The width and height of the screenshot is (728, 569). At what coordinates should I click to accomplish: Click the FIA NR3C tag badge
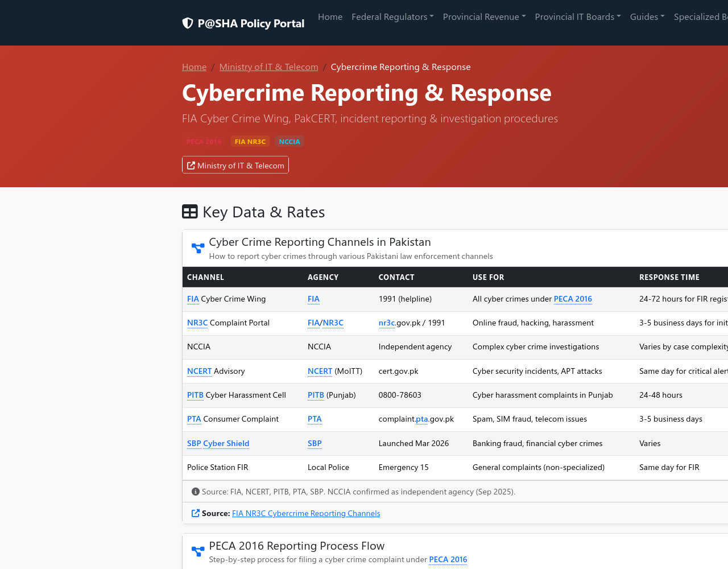click(x=250, y=142)
